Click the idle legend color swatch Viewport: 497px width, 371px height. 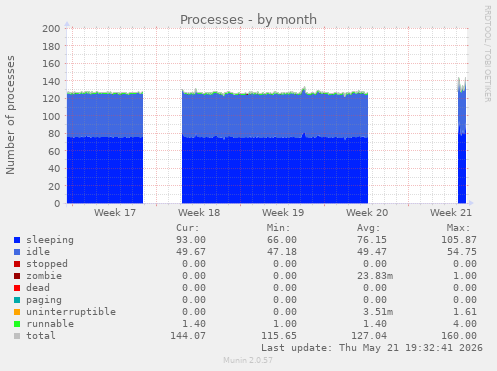(17, 252)
